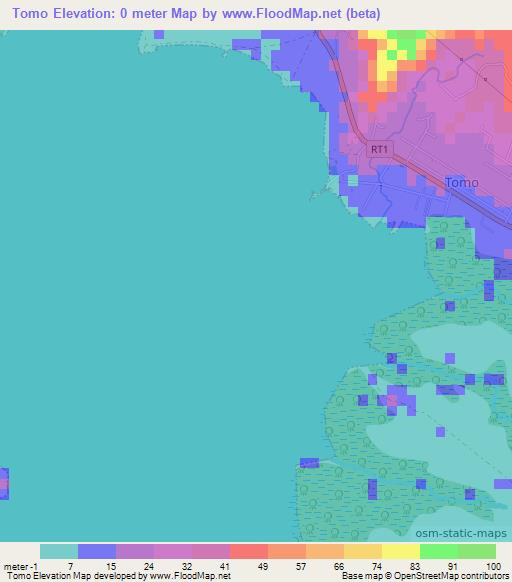Screen dimensions: 512x582
Task: Click the light-orange legend swatch at 66 meters
Action: (x=363, y=551)
